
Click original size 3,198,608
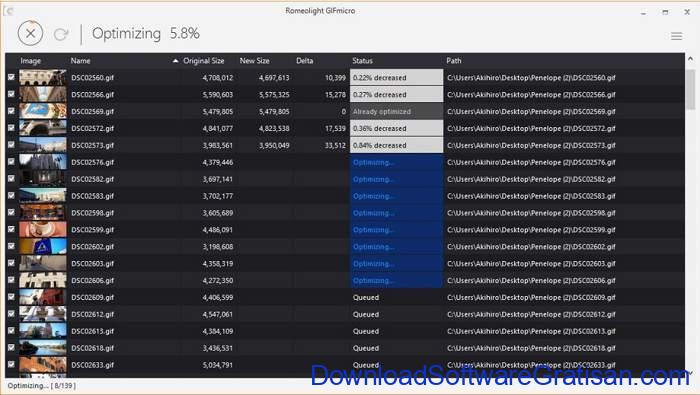pyautogui.click(x=217, y=247)
